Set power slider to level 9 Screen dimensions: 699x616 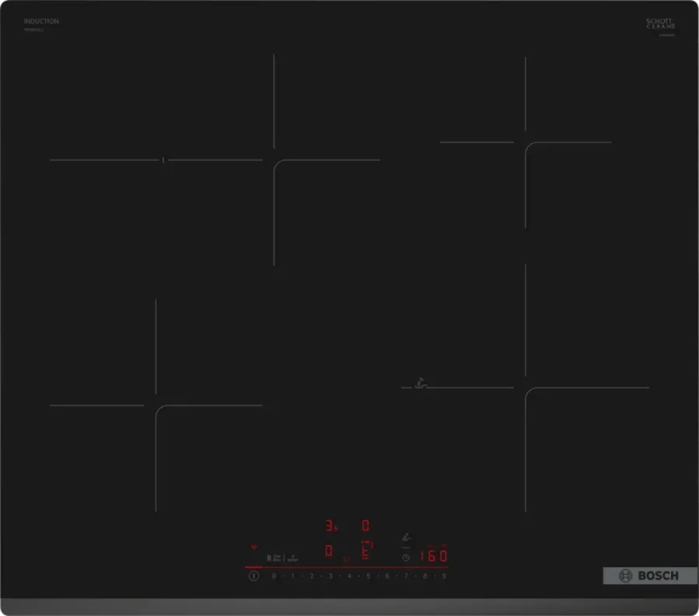(x=444, y=576)
